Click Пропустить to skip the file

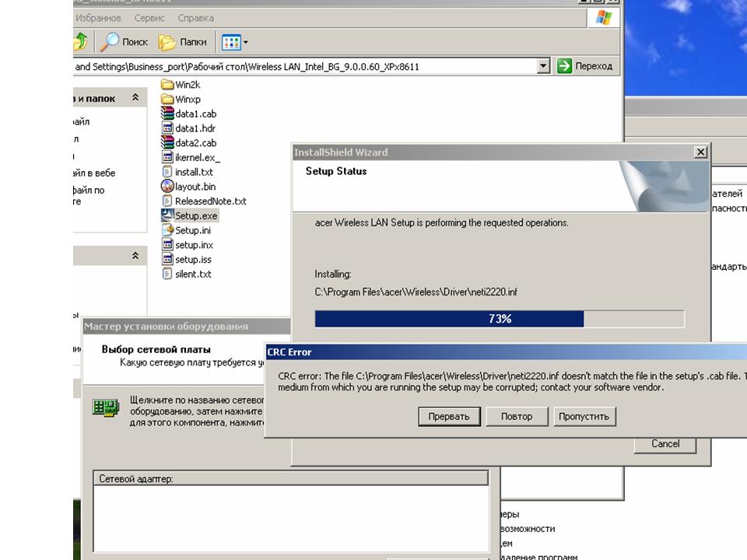[x=584, y=416]
